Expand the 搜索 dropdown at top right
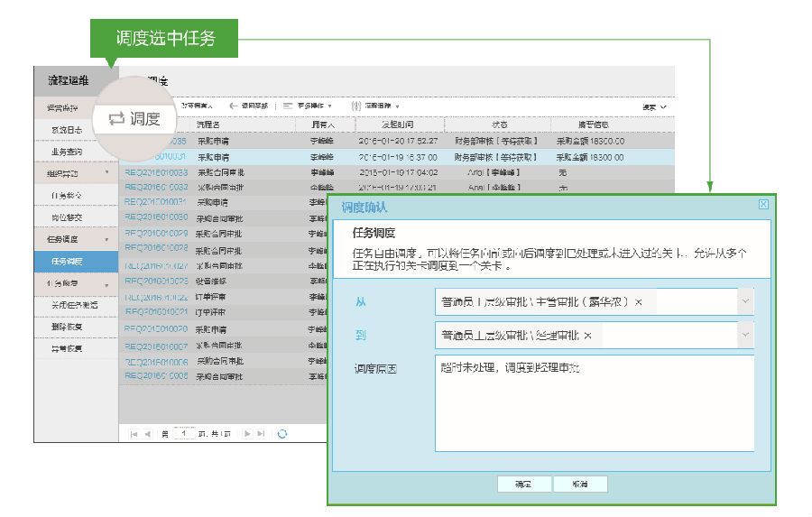The image size is (812, 517). [x=654, y=106]
